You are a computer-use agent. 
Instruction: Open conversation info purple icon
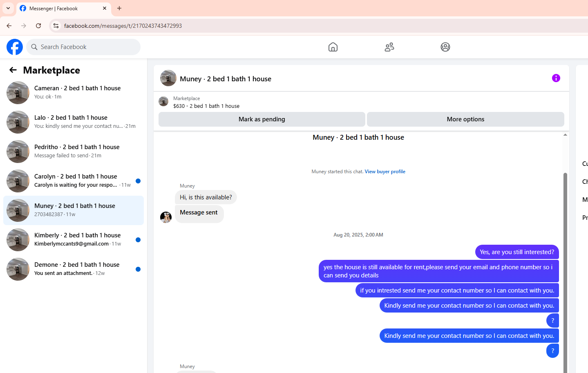[x=556, y=78]
